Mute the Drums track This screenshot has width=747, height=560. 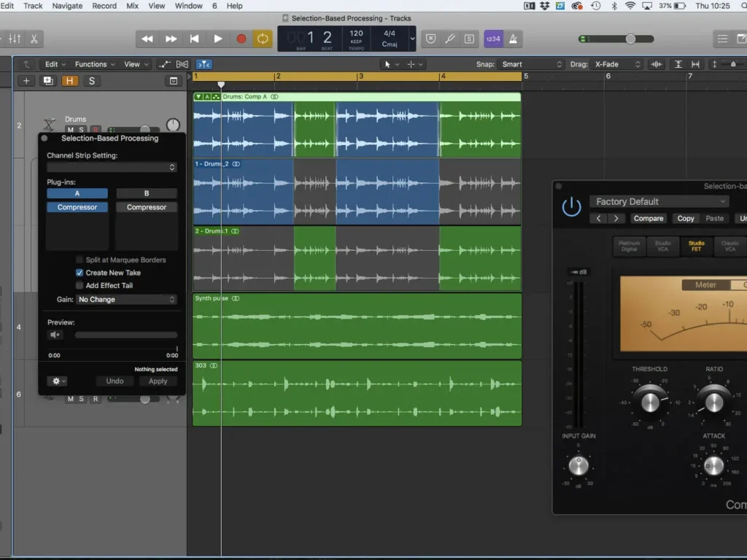point(71,130)
